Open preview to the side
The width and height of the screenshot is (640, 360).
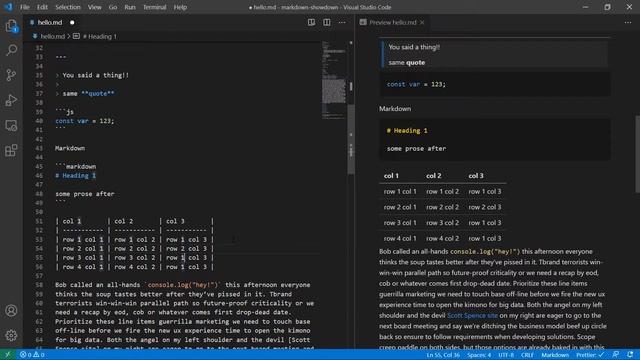(311, 22)
